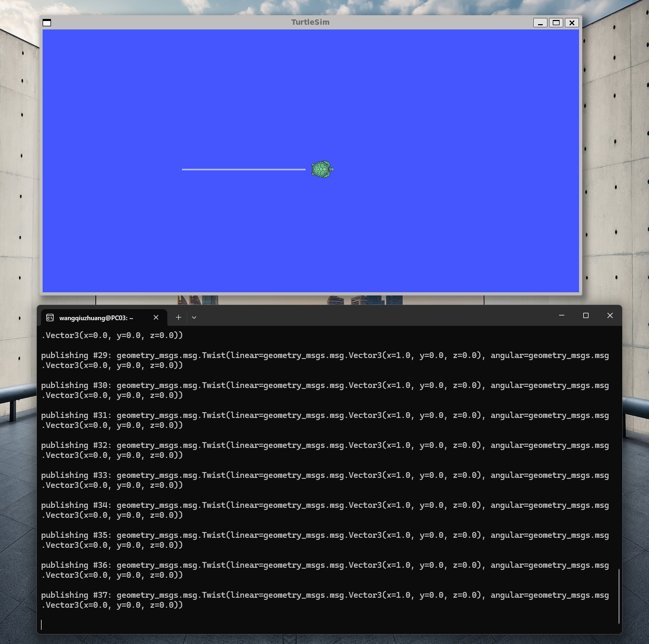Screen dimensions: 649x644
Task: Minimize the terminal window
Action: [562, 315]
